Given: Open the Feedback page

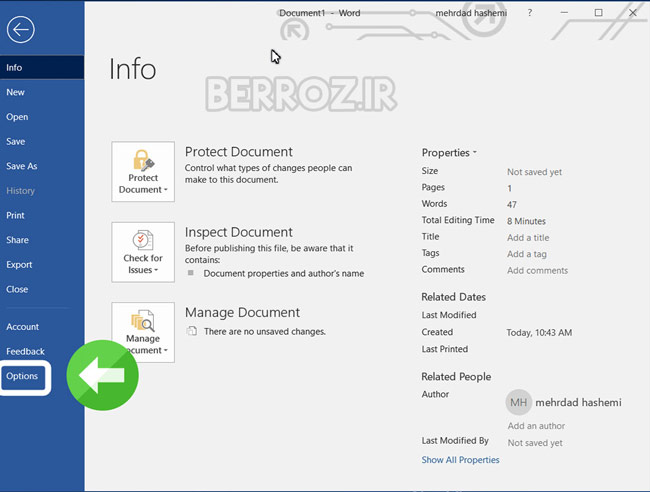Looking at the screenshot, I should click(25, 351).
